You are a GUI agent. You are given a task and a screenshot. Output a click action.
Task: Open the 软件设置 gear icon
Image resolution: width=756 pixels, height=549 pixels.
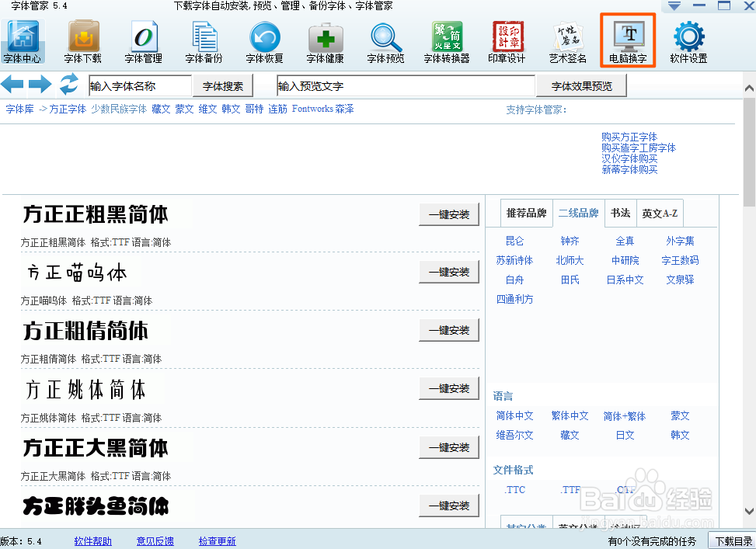[689, 43]
